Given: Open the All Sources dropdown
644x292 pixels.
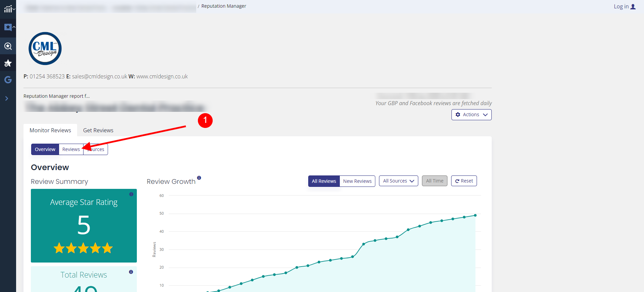Looking at the screenshot, I should pos(398,181).
